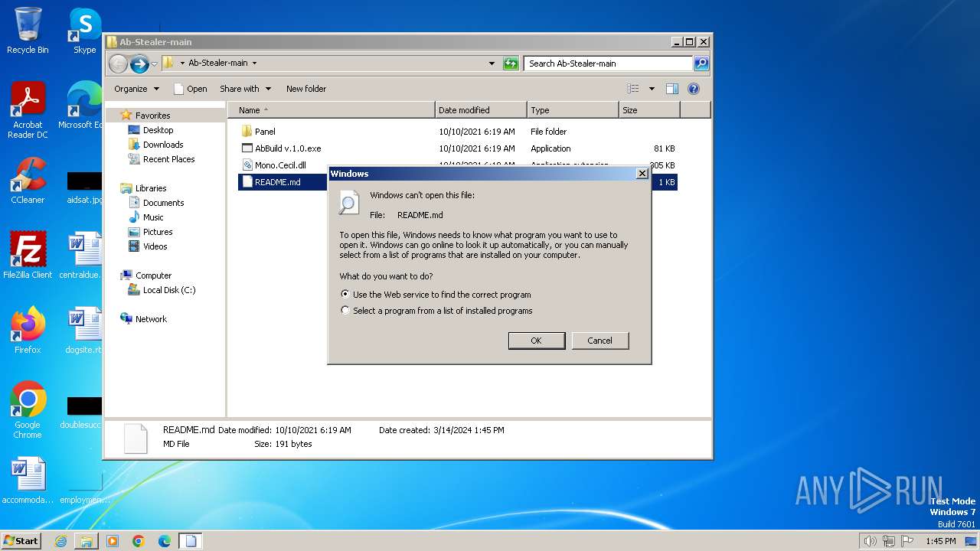The height and width of the screenshot is (551, 980).
Task: Launch Firefox from the desktop
Action: click(x=28, y=331)
